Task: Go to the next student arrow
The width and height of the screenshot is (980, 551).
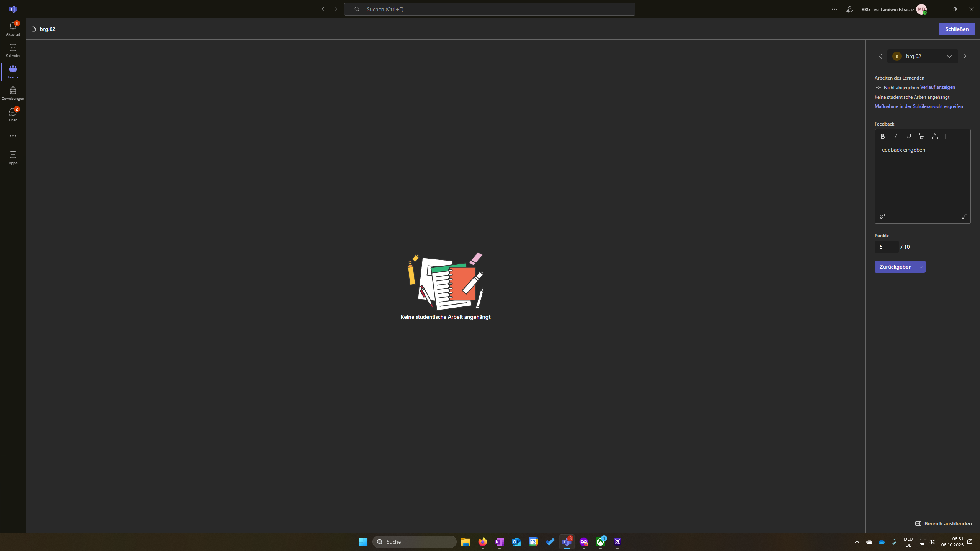Action: coord(965,56)
